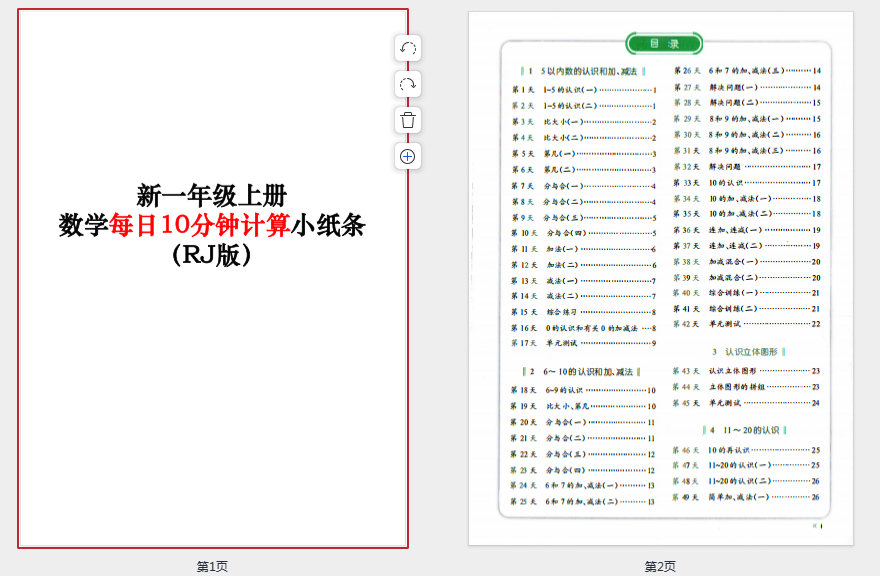Click section heading 3 认识立体图形

[x=748, y=352]
